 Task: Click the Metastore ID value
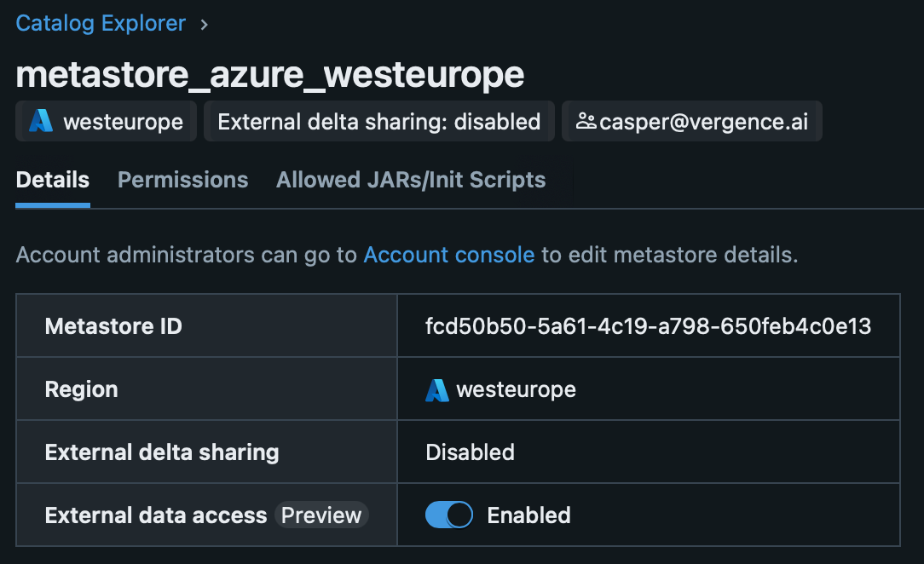click(x=648, y=326)
